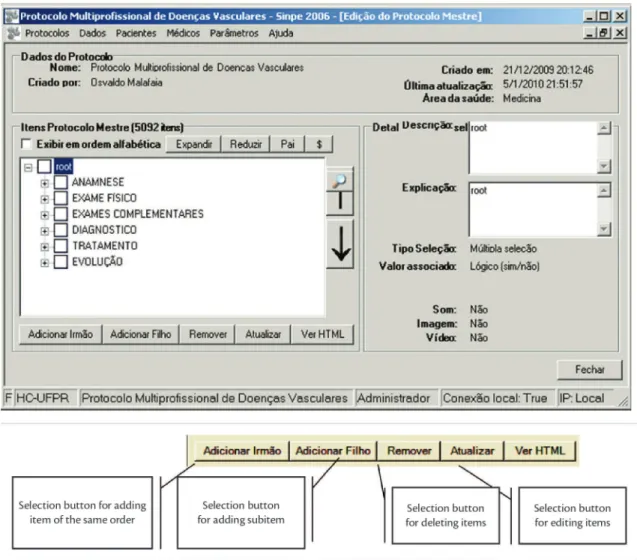Open the Pacientes menu

(136, 33)
